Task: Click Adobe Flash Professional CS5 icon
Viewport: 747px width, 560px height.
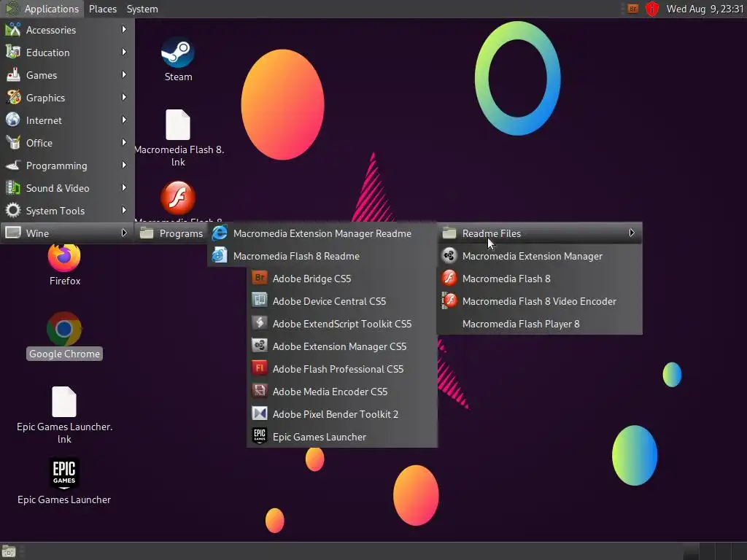Action: (260, 368)
